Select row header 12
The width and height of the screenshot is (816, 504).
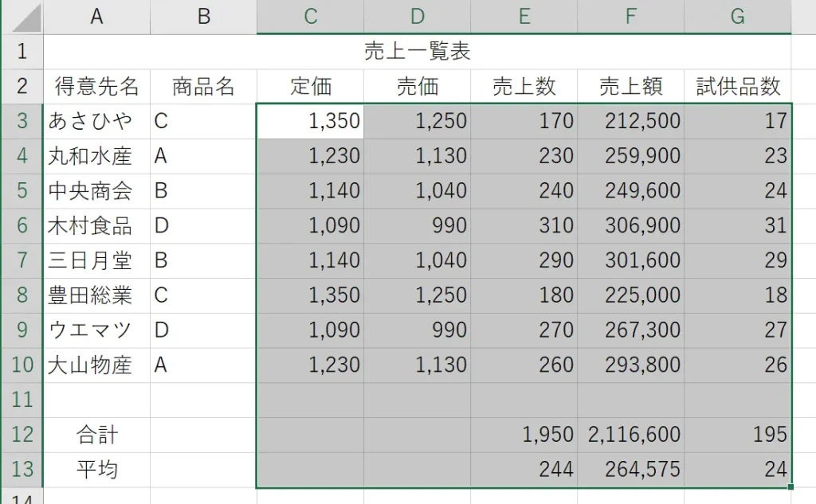click(22, 435)
